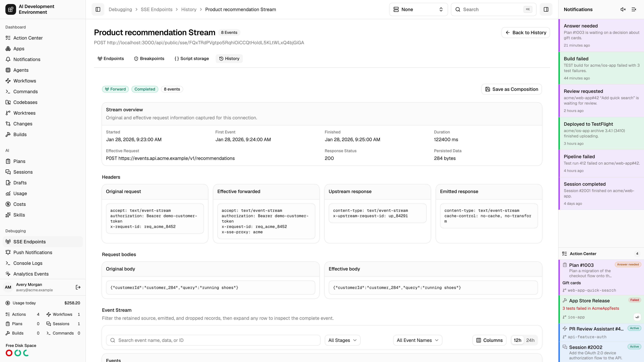644x362 pixels.
Task: Open Plan #1003 in Action Center
Action: coord(601,277)
